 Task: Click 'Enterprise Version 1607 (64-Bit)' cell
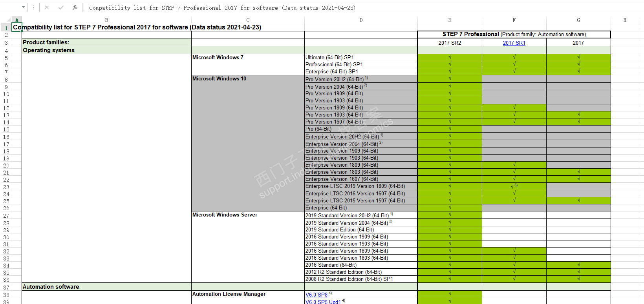pyautogui.click(x=361, y=179)
